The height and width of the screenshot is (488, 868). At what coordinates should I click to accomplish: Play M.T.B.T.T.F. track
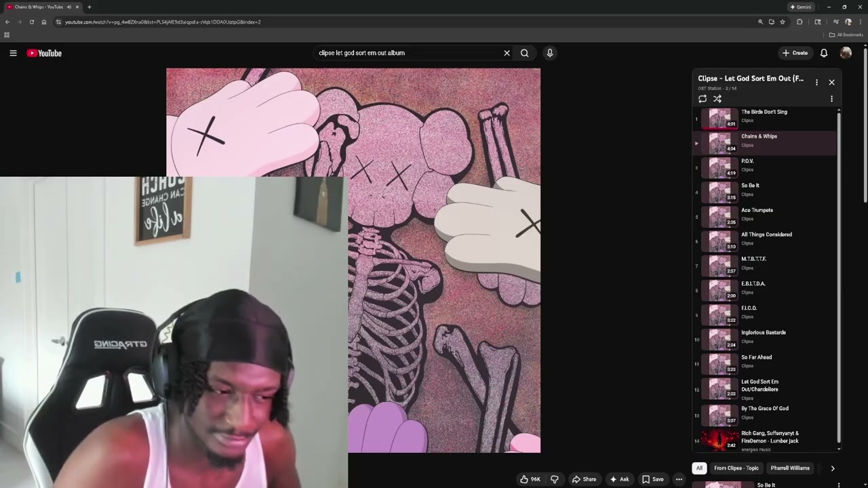764,266
